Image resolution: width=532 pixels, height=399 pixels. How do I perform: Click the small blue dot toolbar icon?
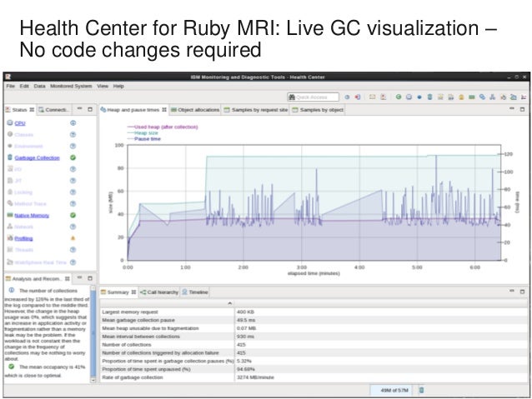[419, 97]
